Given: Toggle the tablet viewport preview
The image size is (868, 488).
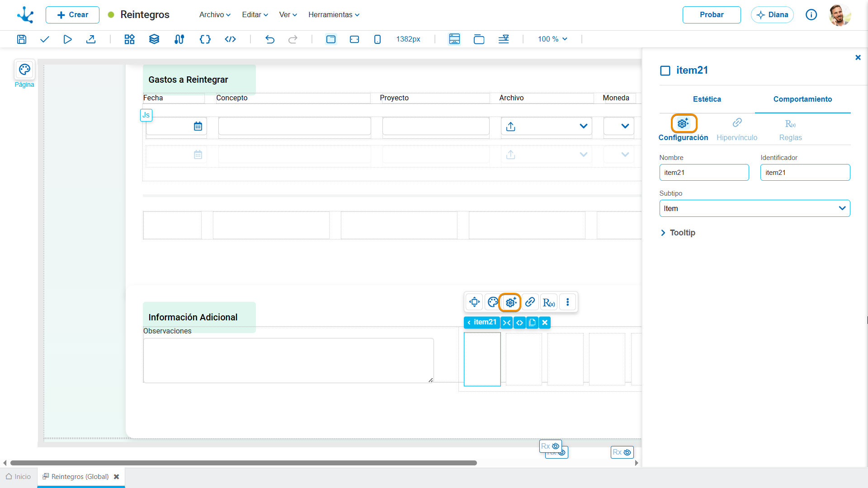Looking at the screenshot, I should [354, 39].
